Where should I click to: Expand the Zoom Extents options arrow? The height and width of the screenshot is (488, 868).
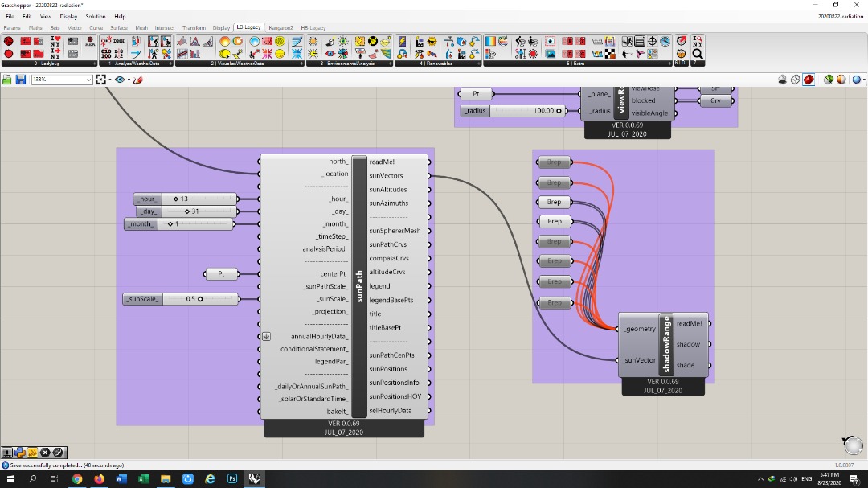(x=109, y=80)
